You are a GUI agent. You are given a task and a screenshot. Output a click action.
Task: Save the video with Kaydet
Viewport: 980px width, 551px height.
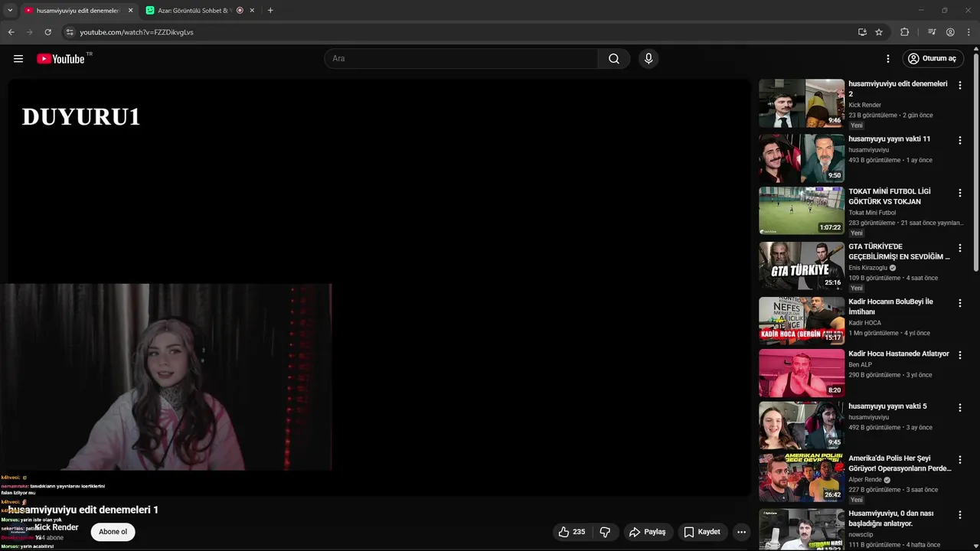click(x=702, y=532)
